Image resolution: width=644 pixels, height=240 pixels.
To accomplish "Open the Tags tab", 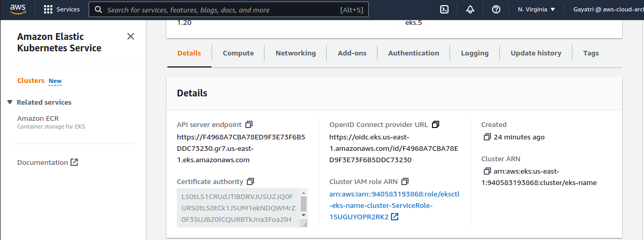I will point(591,53).
